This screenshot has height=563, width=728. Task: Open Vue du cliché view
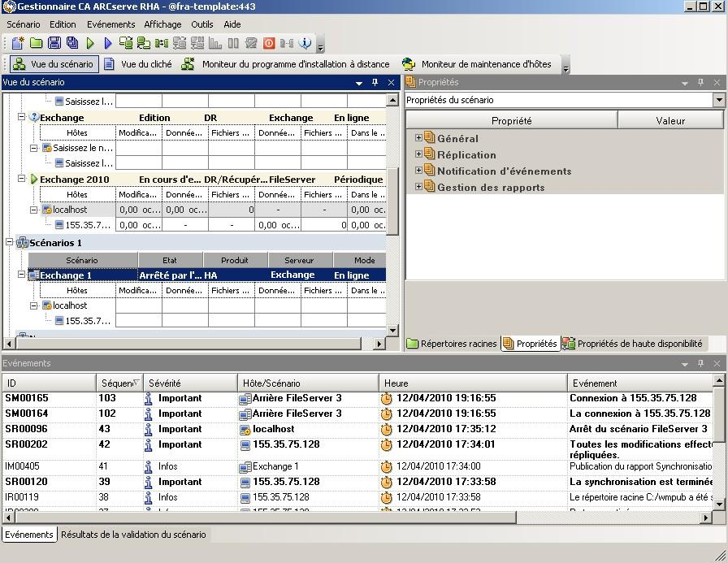138,64
